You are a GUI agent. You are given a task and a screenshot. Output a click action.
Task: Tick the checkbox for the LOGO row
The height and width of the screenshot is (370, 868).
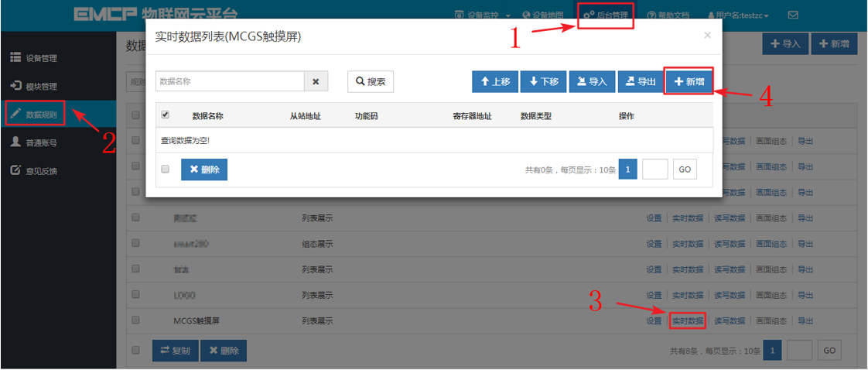pos(135,294)
